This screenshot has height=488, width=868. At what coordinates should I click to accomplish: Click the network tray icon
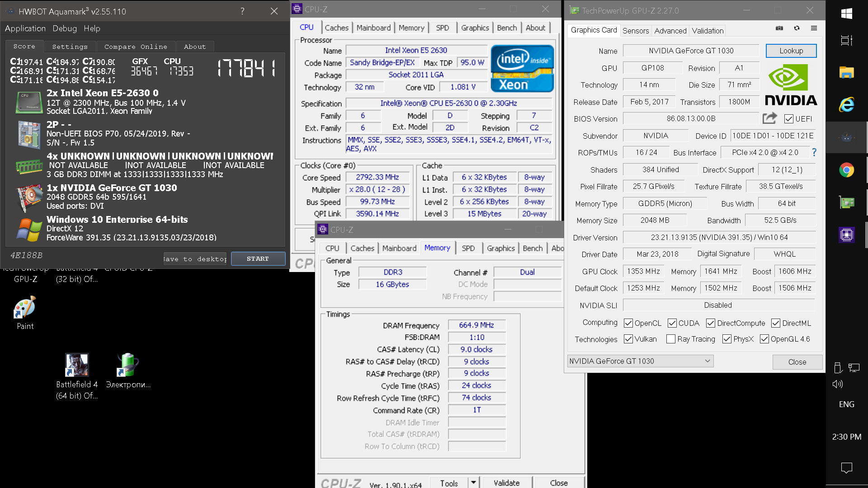pyautogui.click(x=854, y=368)
